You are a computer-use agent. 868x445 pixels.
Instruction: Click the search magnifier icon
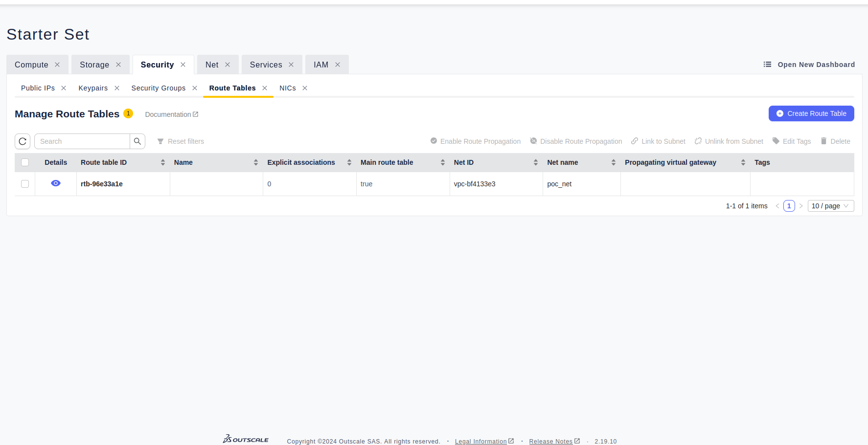pos(137,141)
